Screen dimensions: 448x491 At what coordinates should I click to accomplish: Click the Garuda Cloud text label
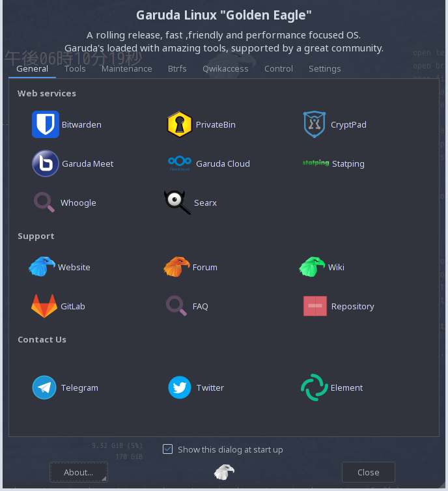coord(223,163)
